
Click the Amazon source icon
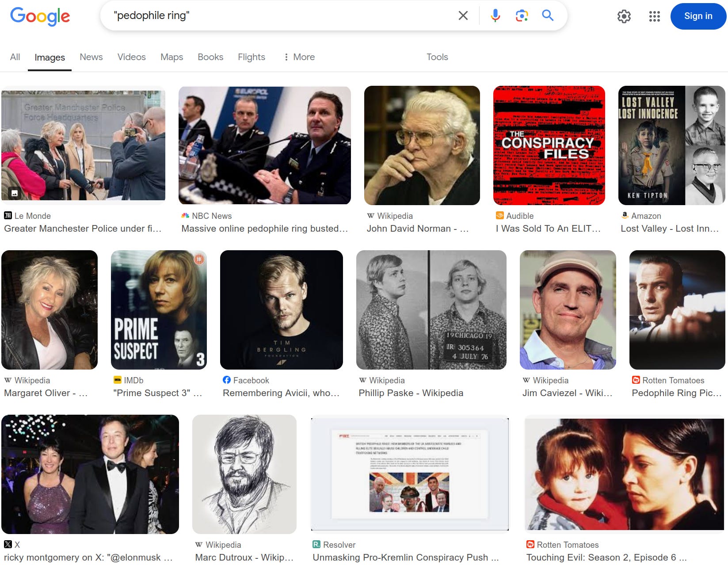(625, 216)
